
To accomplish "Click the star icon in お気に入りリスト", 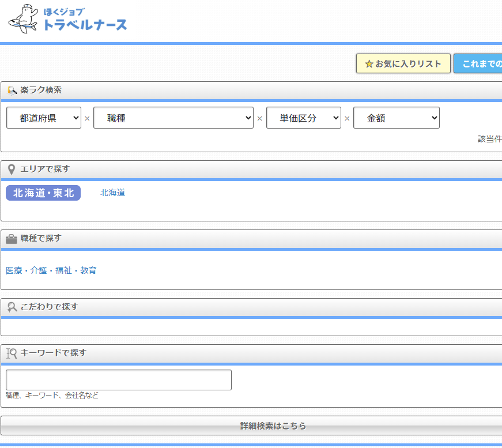I will point(369,64).
